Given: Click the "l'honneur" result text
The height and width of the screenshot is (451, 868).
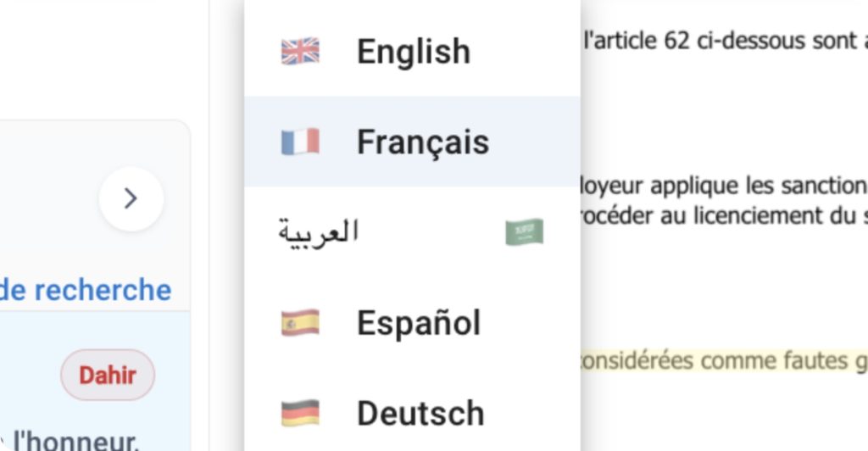Looking at the screenshot, I should coord(76,440).
